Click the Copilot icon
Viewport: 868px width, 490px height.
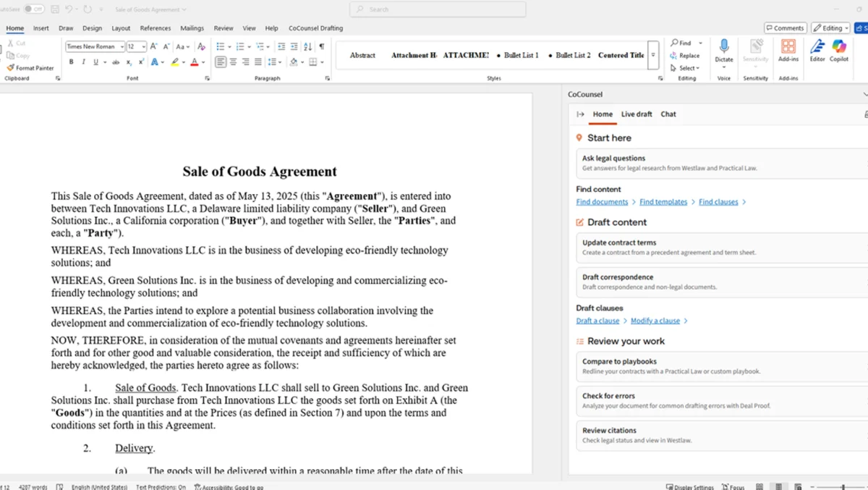(x=839, y=52)
